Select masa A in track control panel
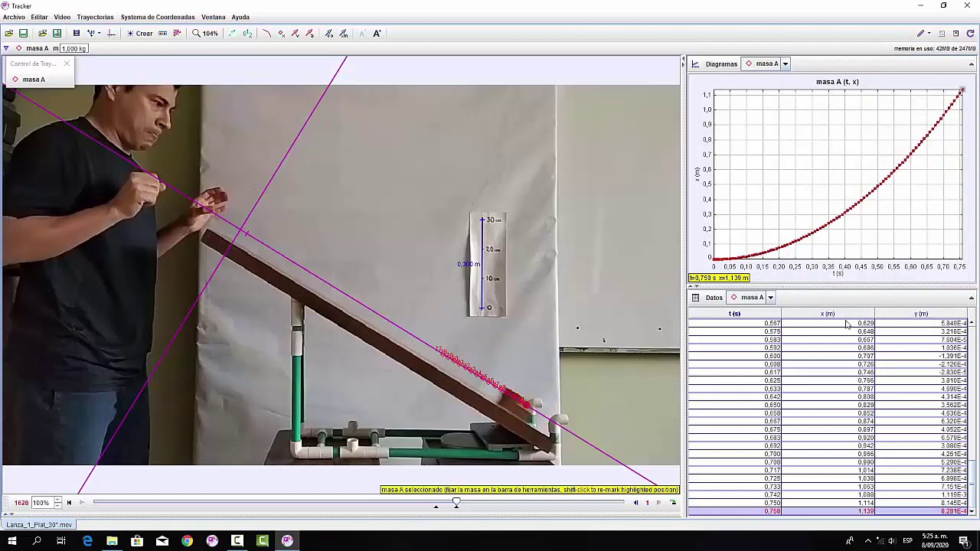980x551 pixels. click(34, 80)
